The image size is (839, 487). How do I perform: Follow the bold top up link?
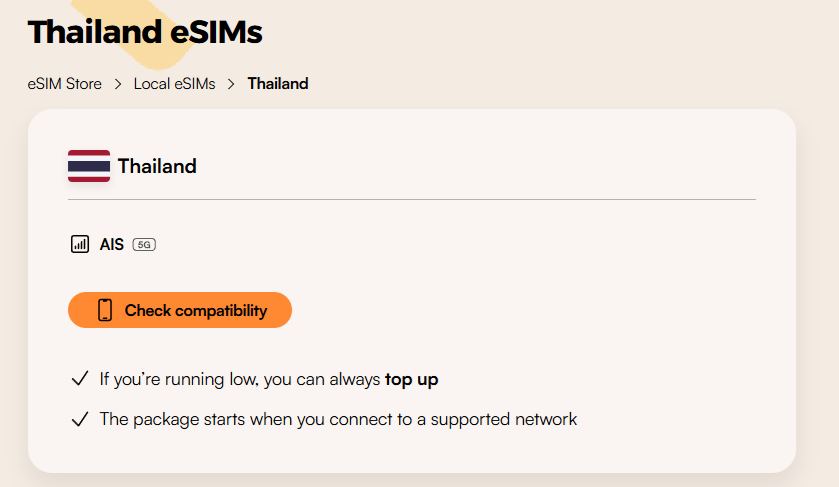(x=411, y=380)
